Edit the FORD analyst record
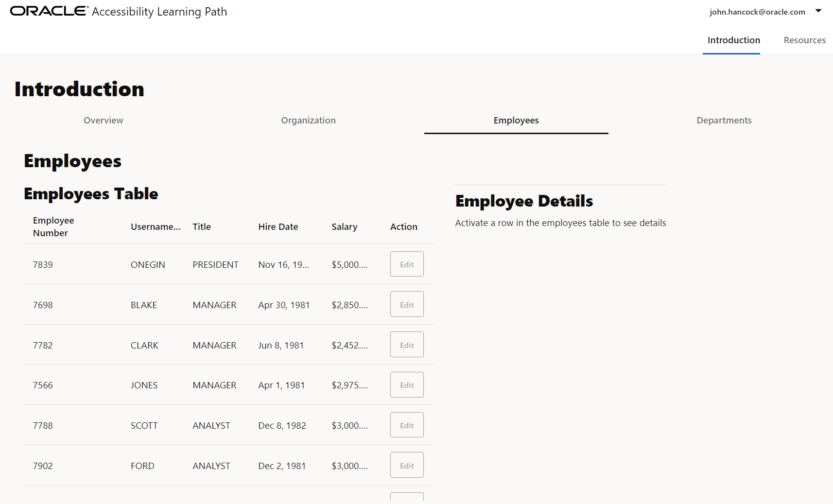The width and height of the screenshot is (833, 504). coord(407,465)
